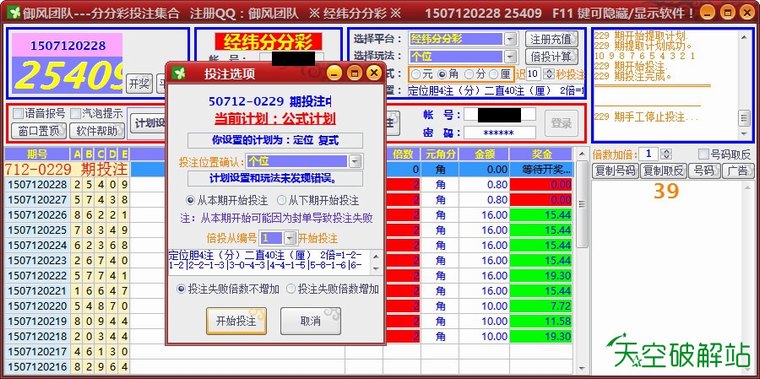Choose 投注失败倍数增加 radio option

pyautogui.click(x=291, y=289)
